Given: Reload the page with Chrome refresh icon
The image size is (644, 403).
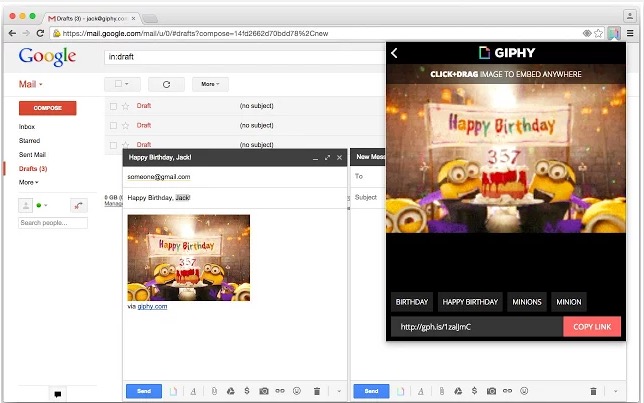Looking at the screenshot, I should (x=40, y=33).
